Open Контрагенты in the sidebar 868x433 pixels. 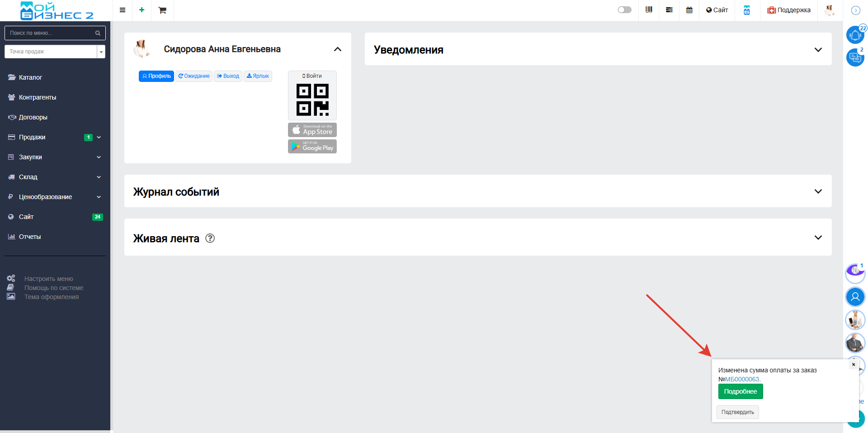click(38, 97)
